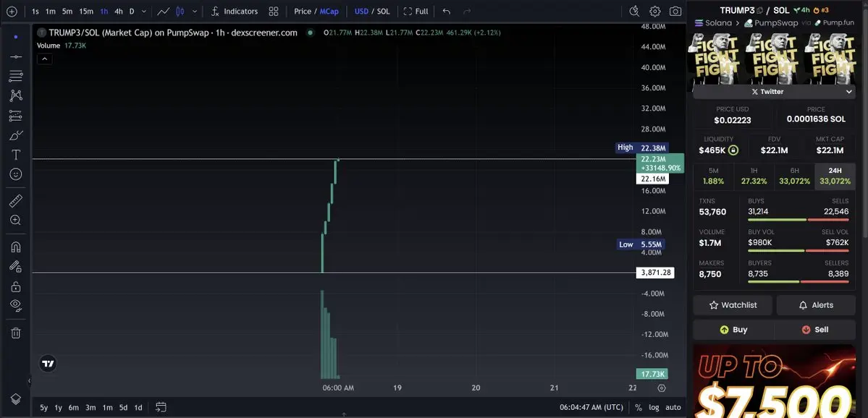
Task: Open the object tree layers panel
Action: [15, 398]
